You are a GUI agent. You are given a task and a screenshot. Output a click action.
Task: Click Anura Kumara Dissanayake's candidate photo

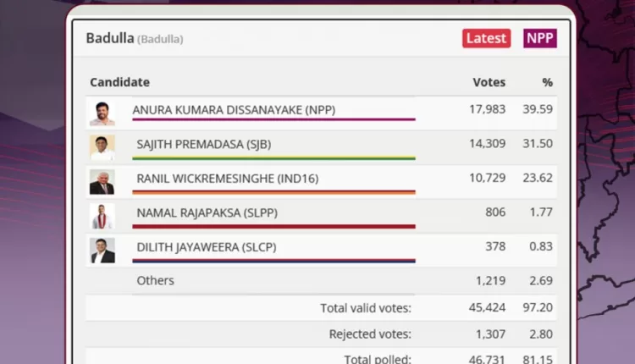(x=102, y=113)
